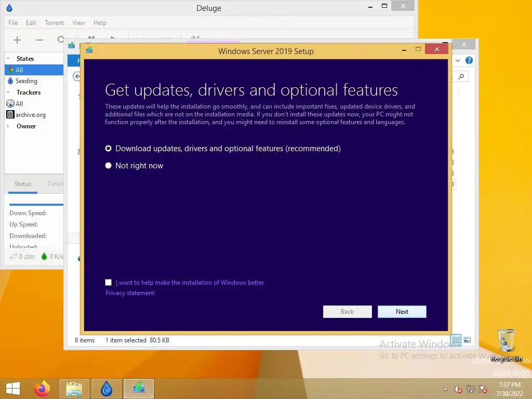Open the Edit menu in Deluge
Viewport: 532px width, 399px height.
pyautogui.click(x=31, y=23)
